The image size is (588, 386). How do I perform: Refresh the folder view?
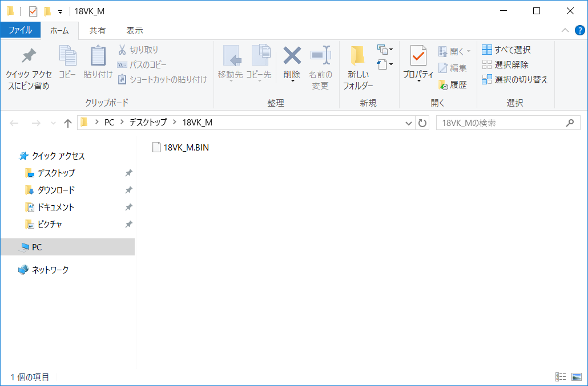tap(422, 123)
